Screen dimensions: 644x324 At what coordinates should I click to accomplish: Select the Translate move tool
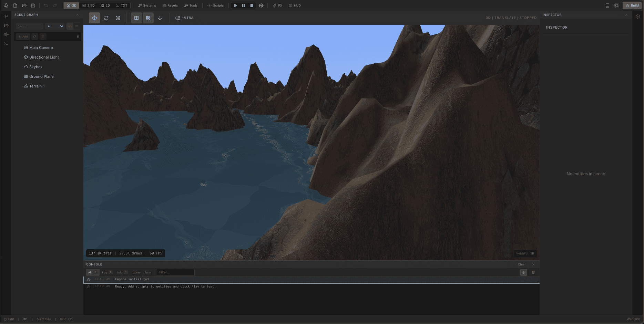point(94,18)
